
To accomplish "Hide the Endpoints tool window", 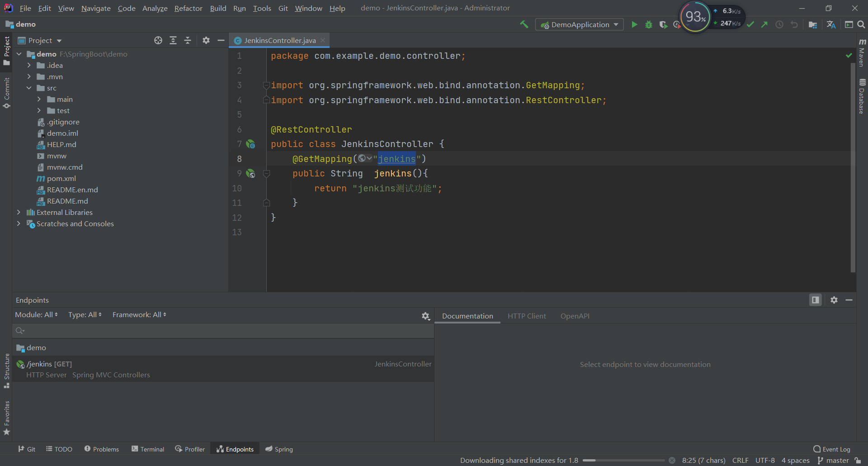I will pyautogui.click(x=849, y=300).
